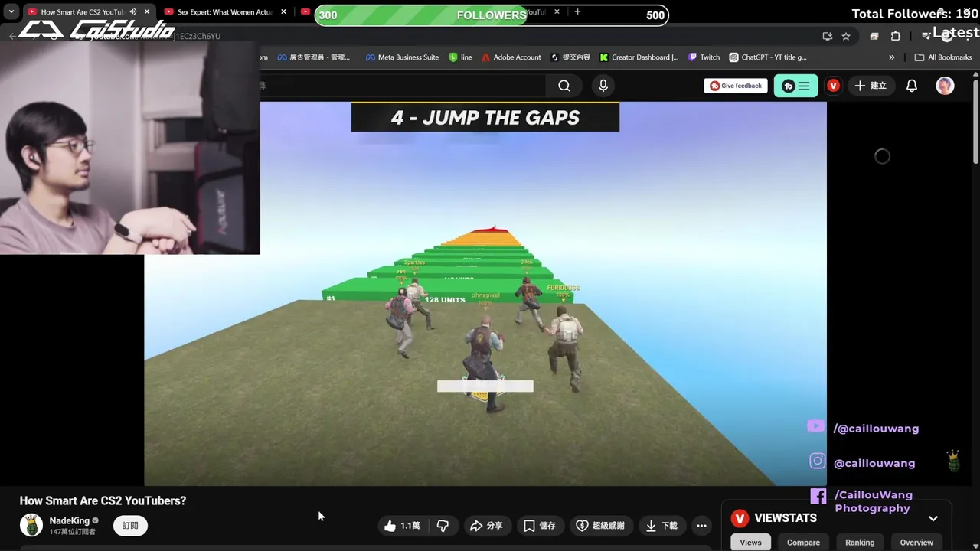
Task: Click the 建立 create button
Action: pyautogui.click(x=870, y=86)
